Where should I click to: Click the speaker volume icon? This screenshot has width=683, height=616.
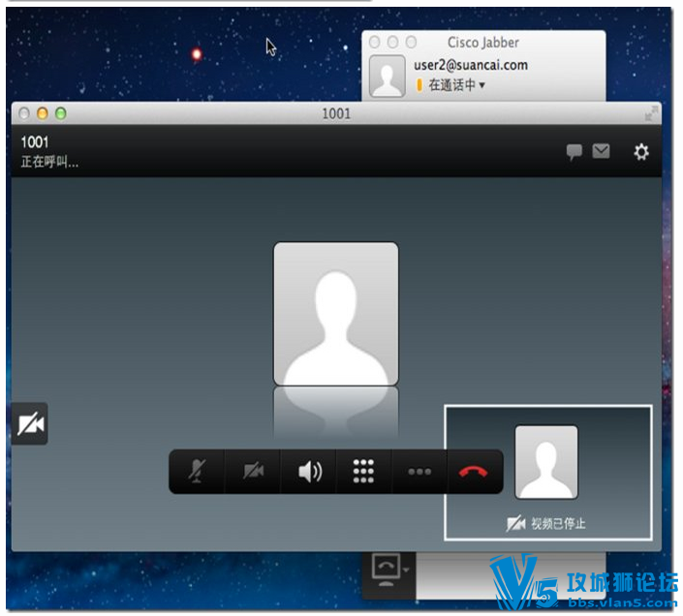tap(309, 472)
